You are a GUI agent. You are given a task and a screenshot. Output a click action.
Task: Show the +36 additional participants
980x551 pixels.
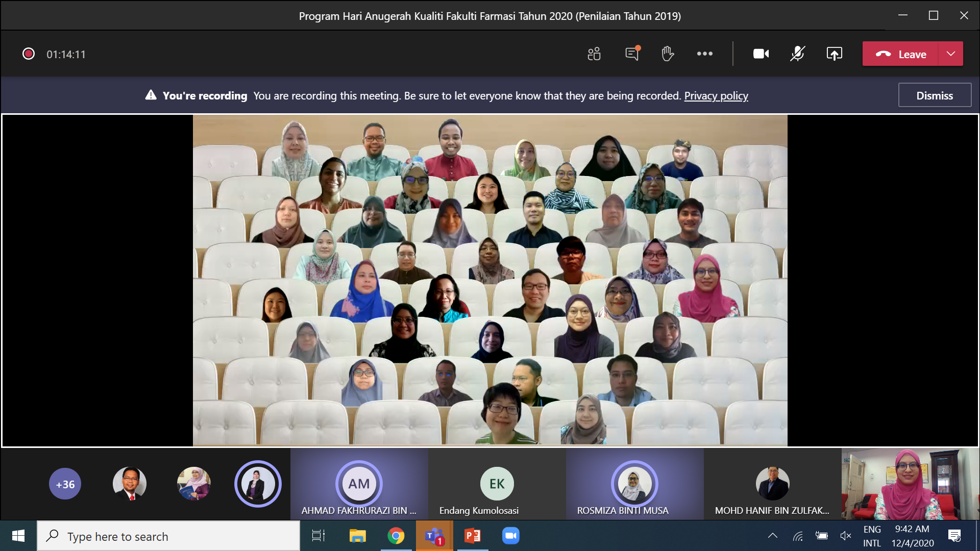point(65,484)
